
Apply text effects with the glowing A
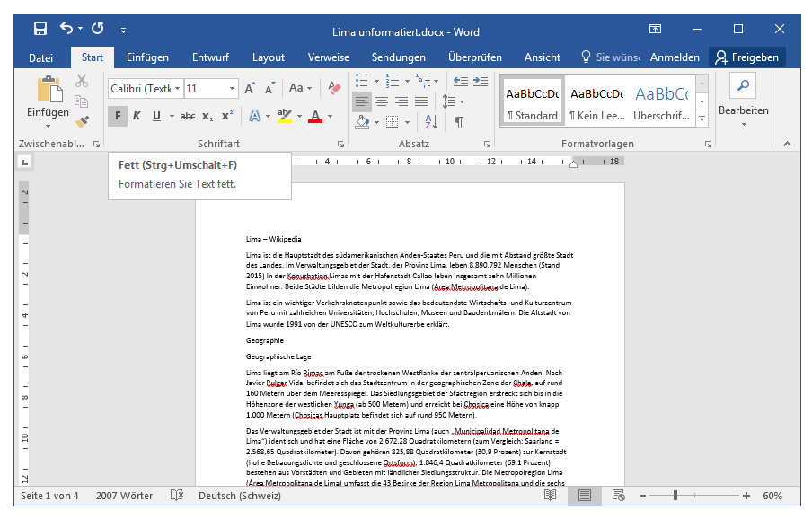click(x=255, y=116)
